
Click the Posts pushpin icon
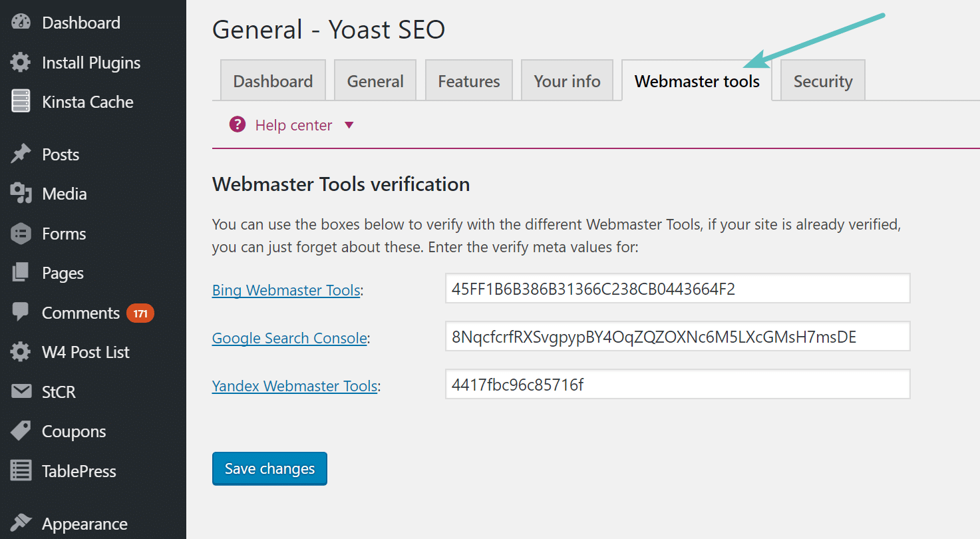(21, 154)
